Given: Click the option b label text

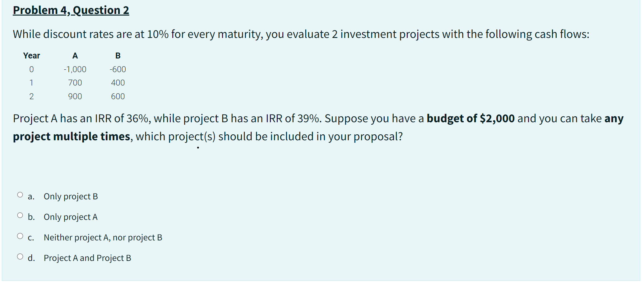Looking at the screenshot, I should [31, 217].
